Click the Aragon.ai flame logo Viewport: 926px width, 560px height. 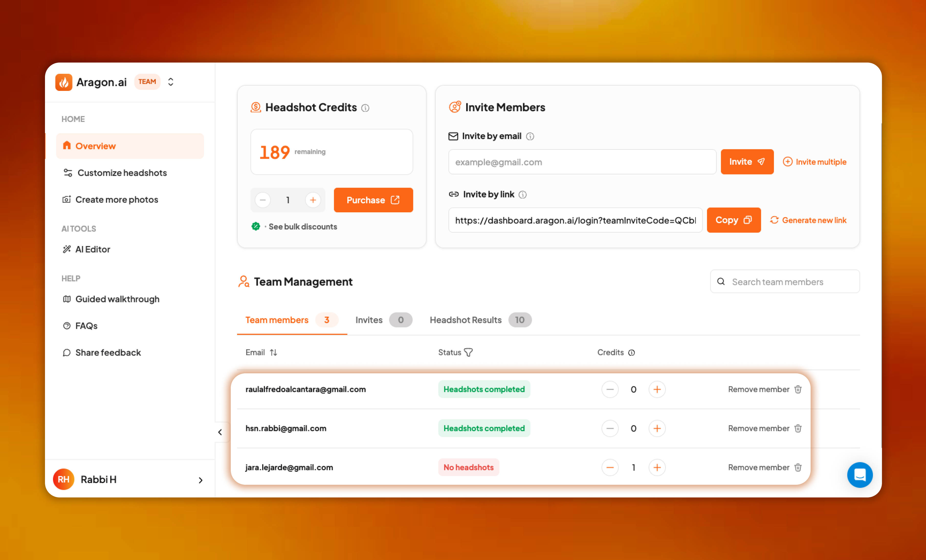tap(64, 82)
